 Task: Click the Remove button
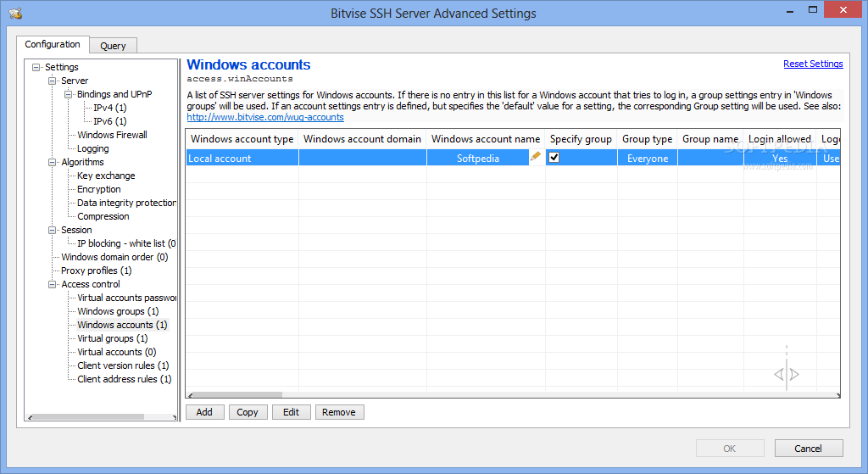tap(339, 412)
